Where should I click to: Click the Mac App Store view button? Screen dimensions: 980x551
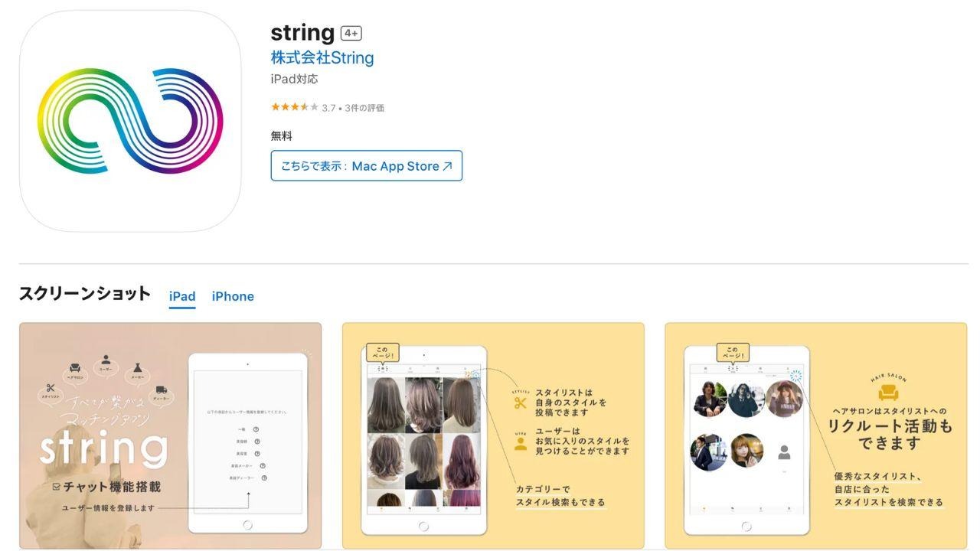[x=367, y=166]
